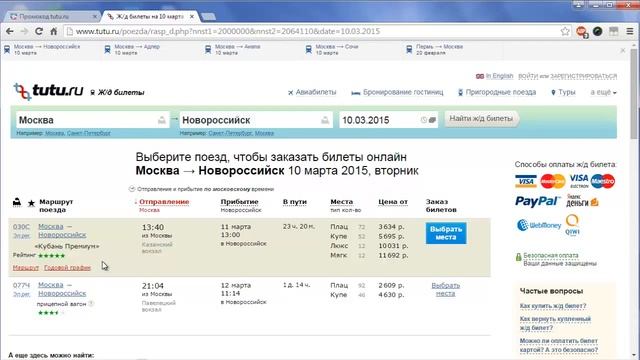Open calendar icon in date field
Screen dimensions: 640x360
point(432,120)
